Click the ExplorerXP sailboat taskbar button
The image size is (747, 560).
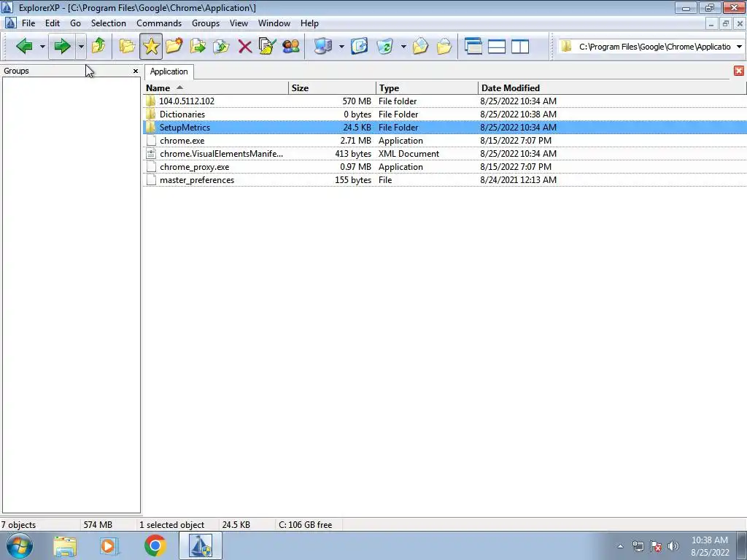(200, 545)
